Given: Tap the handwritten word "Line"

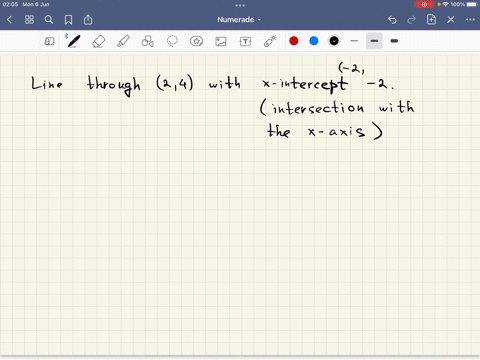Looking at the screenshot, I should pos(47,83).
